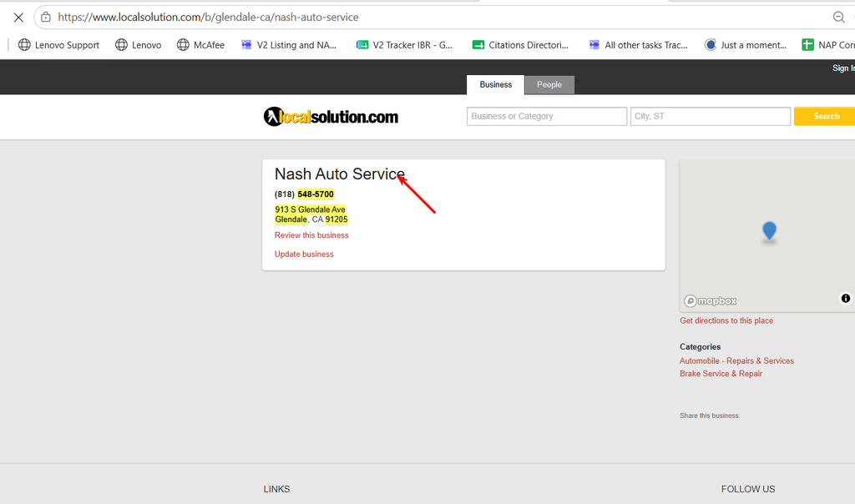Click address 913 S Glendale Ave

[x=311, y=209]
